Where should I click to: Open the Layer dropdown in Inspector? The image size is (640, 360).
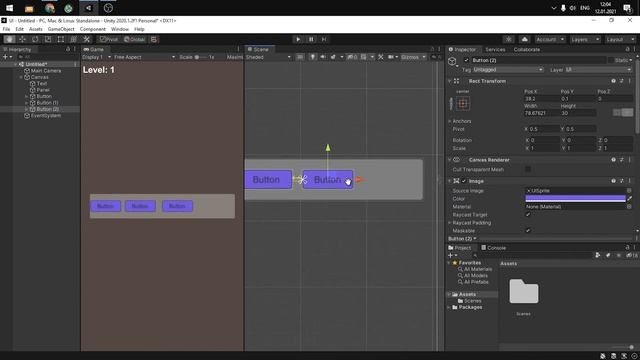(x=598, y=70)
